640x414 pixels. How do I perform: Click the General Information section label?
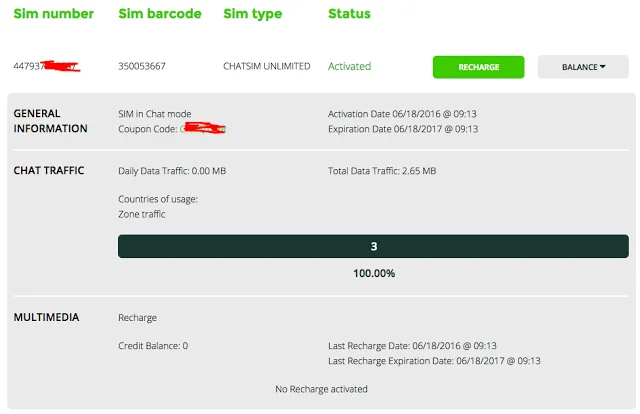(50, 121)
